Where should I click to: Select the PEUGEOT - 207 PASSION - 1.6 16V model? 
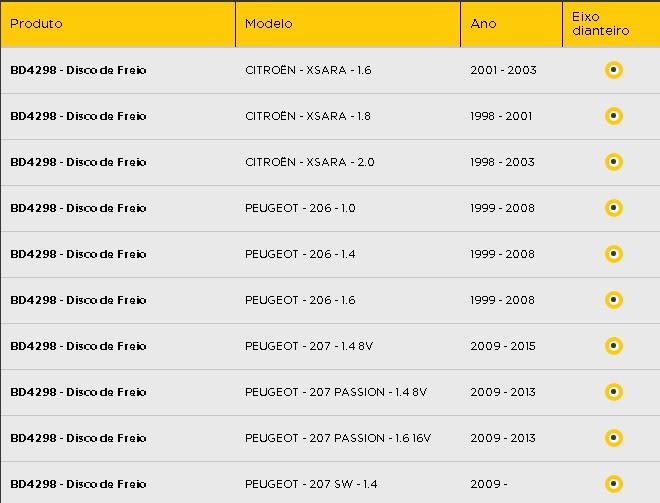pos(338,438)
